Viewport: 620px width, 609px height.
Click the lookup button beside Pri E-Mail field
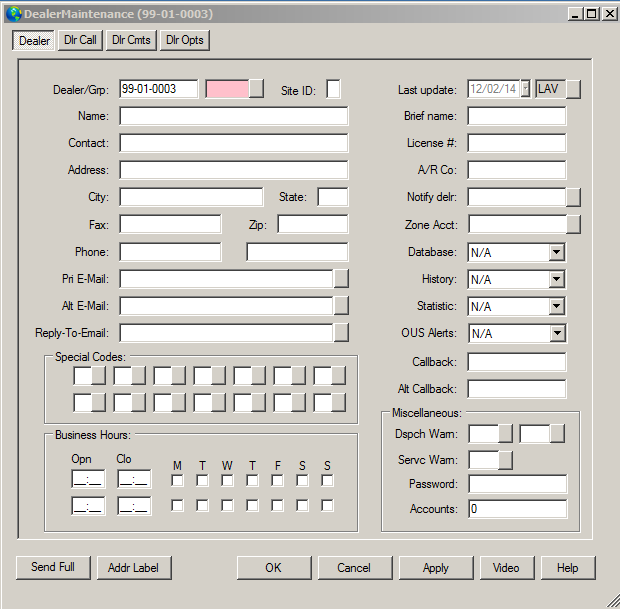[341, 279]
